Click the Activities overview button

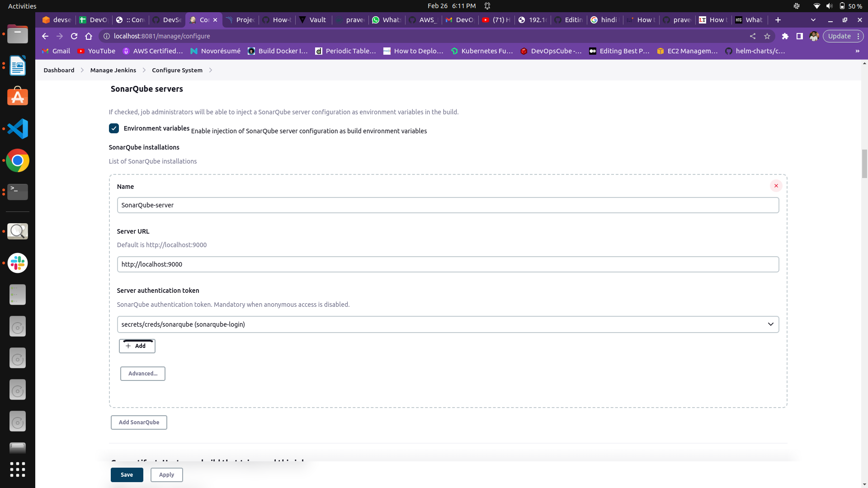click(x=22, y=6)
